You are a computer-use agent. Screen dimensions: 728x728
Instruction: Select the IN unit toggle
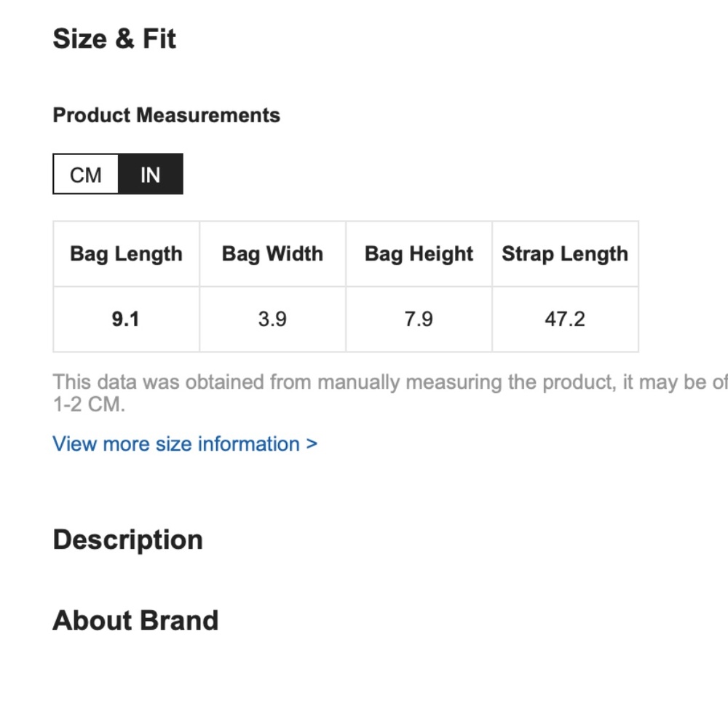(x=151, y=174)
